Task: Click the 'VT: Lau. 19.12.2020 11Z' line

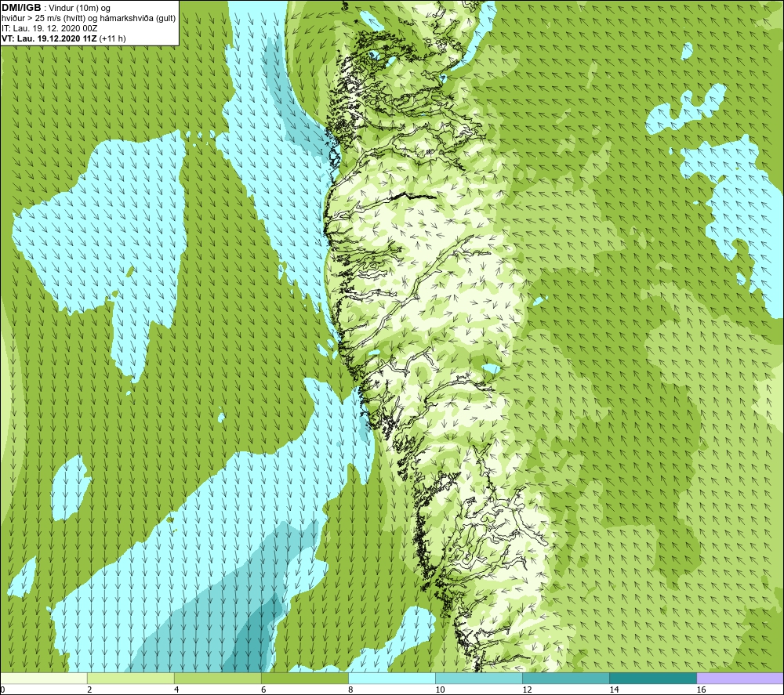Action: click(49, 38)
